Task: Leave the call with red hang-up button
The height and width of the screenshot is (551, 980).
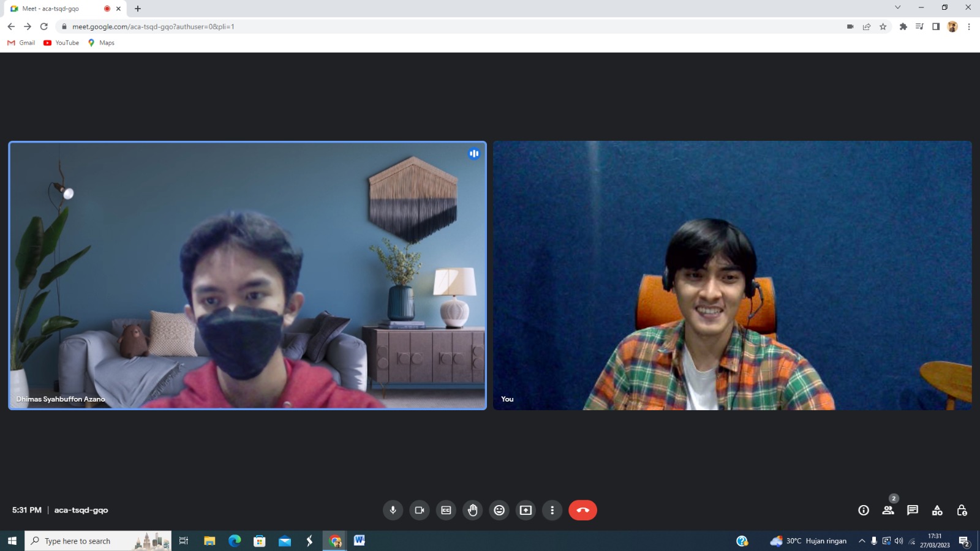Action: (582, 510)
